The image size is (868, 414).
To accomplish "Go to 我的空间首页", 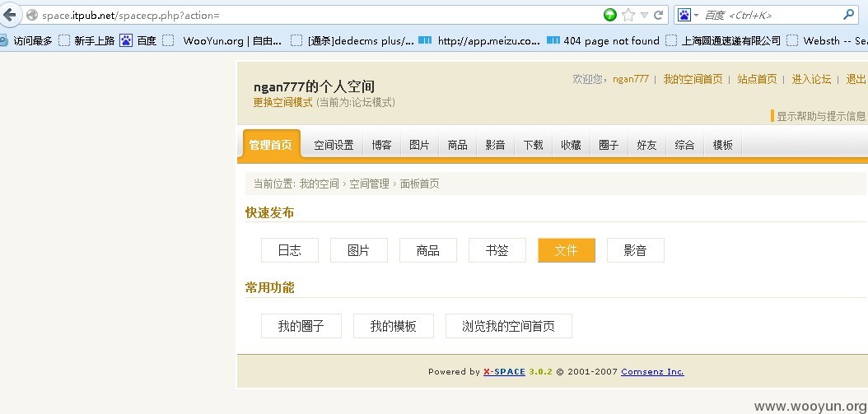I will click(x=693, y=79).
